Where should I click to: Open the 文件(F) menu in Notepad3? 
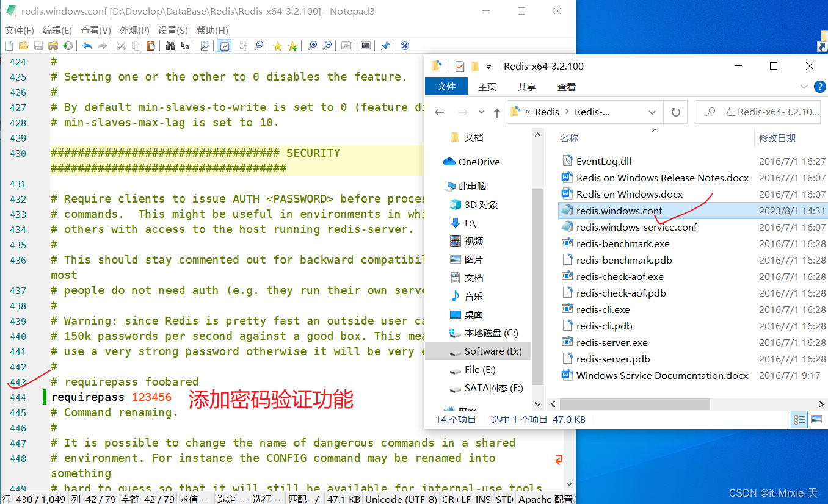20,30
